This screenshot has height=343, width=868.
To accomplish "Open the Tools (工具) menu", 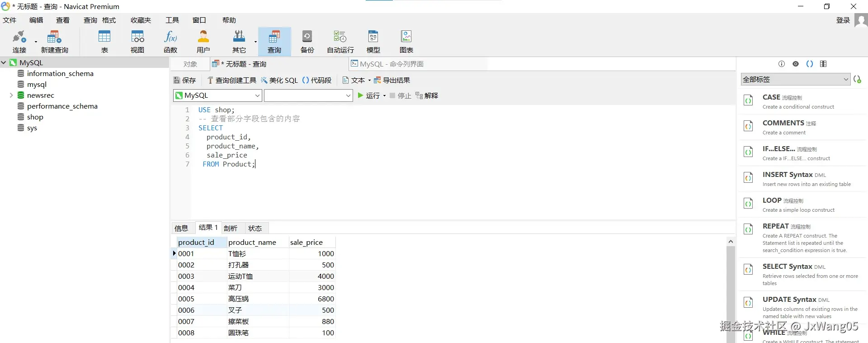I will (172, 20).
